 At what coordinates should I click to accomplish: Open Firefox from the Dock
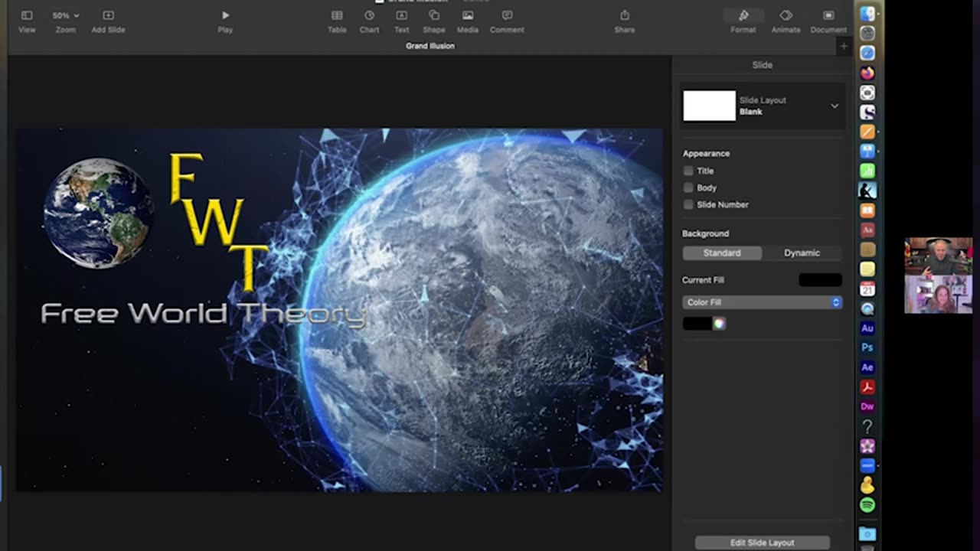point(867,73)
